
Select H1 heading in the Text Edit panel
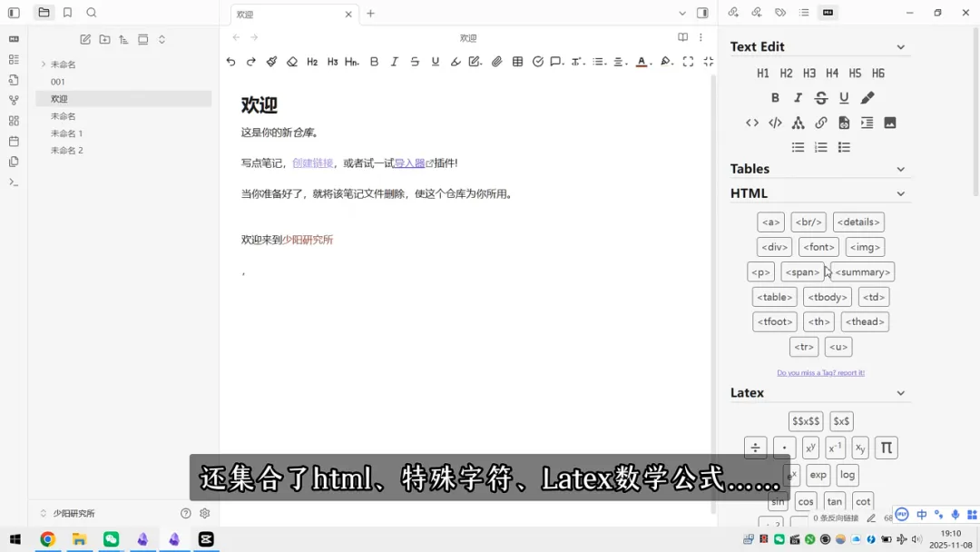(x=763, y=73)
